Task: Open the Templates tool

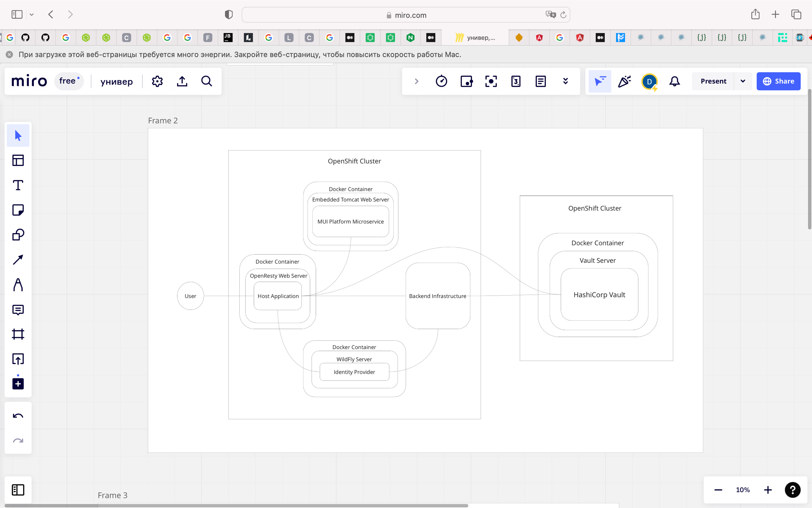Action: [18, 161]
